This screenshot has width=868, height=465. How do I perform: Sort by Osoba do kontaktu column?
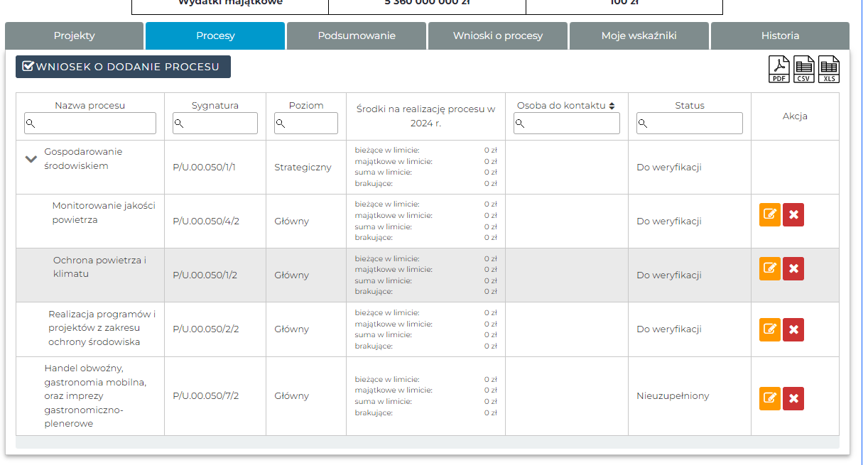point(612,106)
